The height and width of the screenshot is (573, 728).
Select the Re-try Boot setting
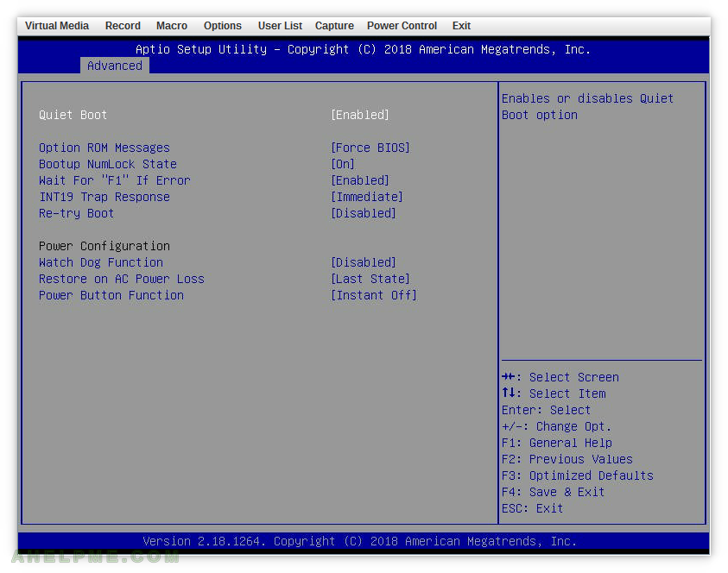click(x=76, y=213)
